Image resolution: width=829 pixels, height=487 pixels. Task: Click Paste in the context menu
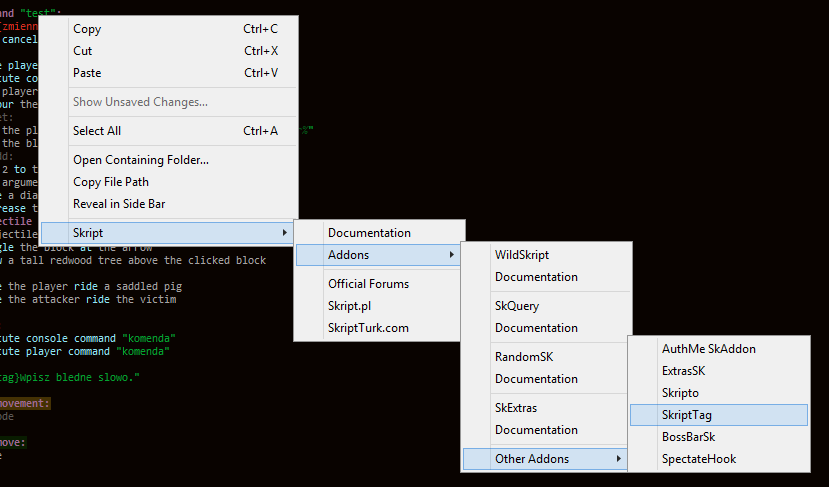pyautogui.click(x=169, y=73)
